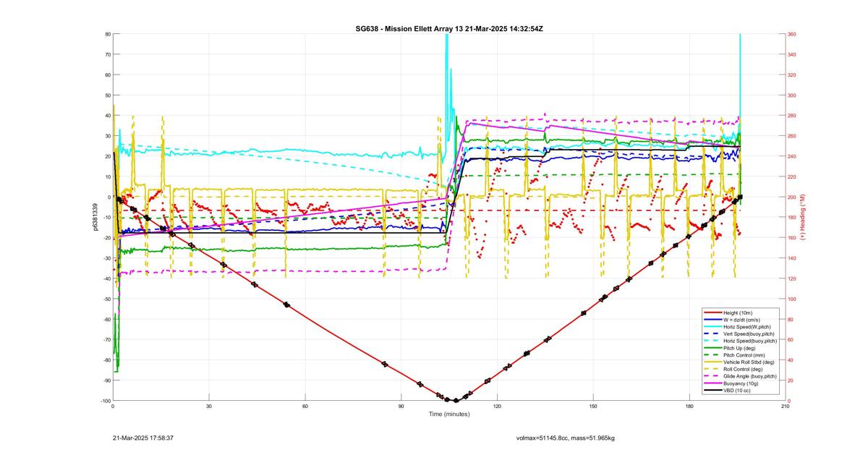Click tick label '360' on heading axis

click(x=793, y=34)
